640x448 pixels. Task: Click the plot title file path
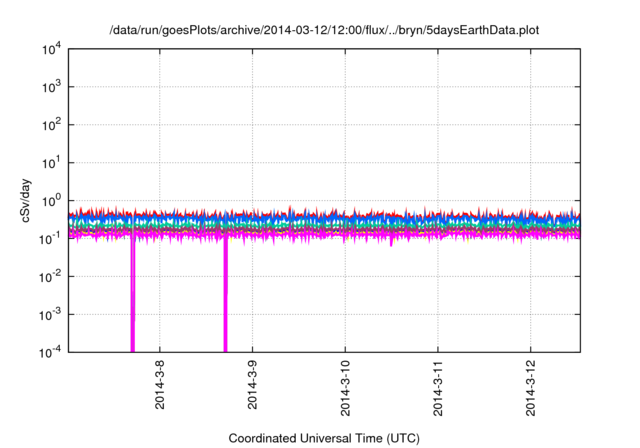[324, 30]
